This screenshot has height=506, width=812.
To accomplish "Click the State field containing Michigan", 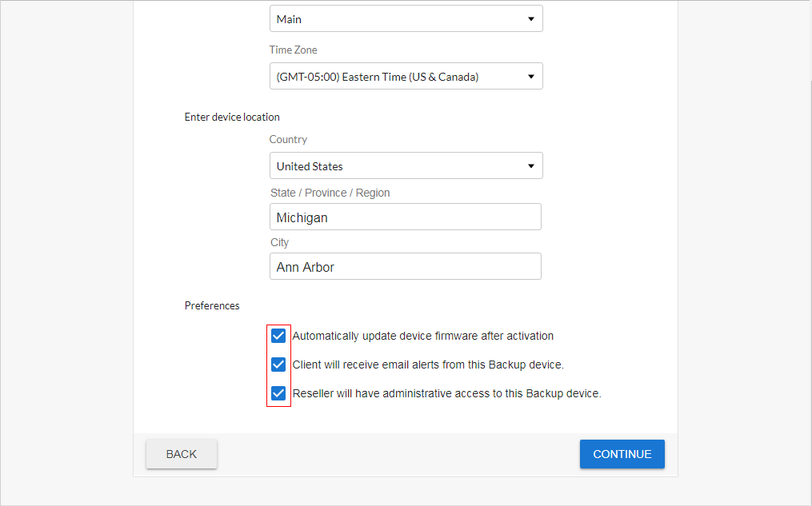I will pyautogui.click(x=406, y=217).
